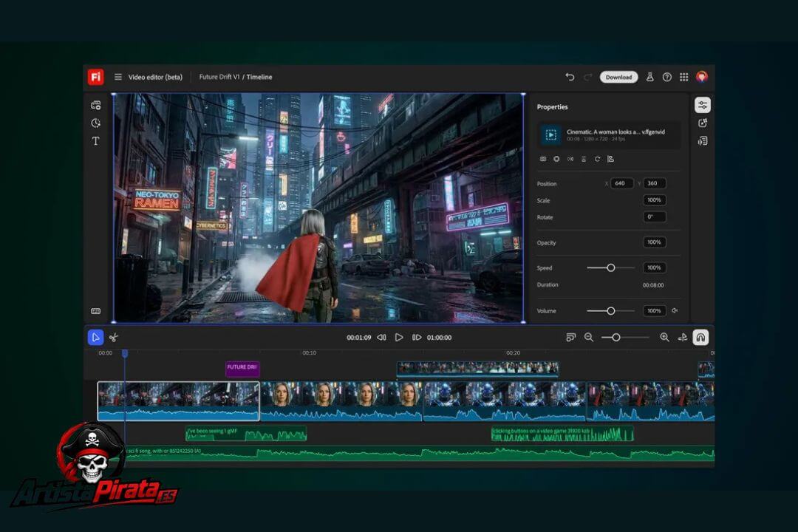
Task: Click the current timecode 00:01:09
Action: tap(359, 338)
